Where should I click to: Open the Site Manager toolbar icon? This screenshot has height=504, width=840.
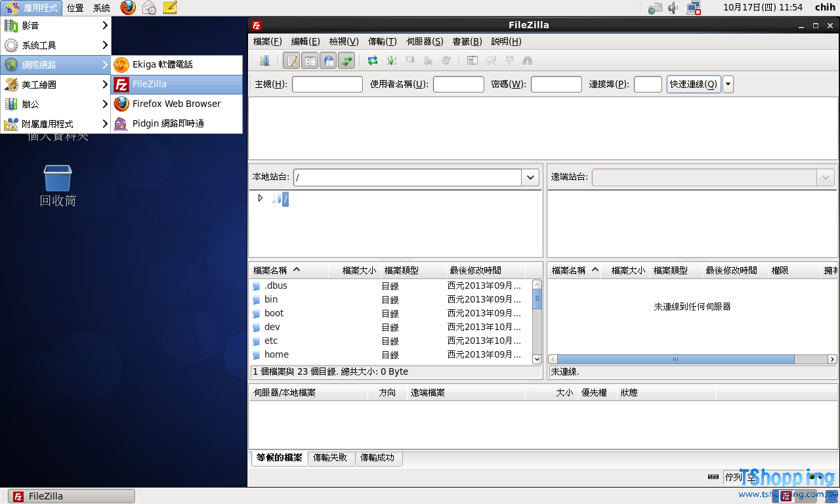click(x=264, y=61)
